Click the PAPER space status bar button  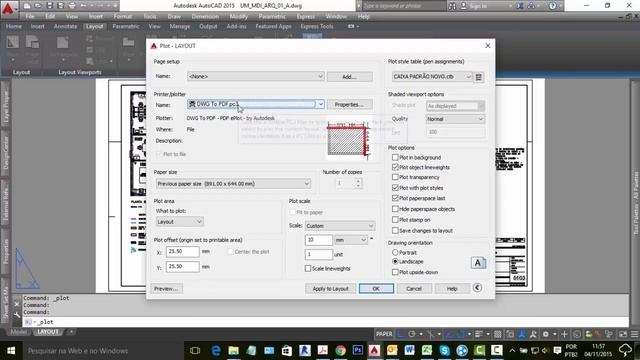pos(384,334)
